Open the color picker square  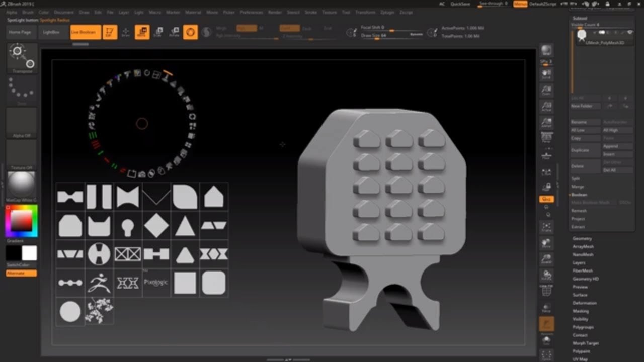(21, 221)
